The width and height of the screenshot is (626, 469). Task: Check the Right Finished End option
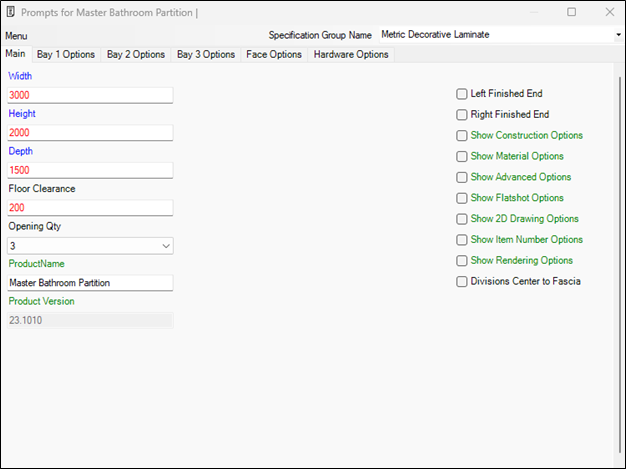(462, 115)
